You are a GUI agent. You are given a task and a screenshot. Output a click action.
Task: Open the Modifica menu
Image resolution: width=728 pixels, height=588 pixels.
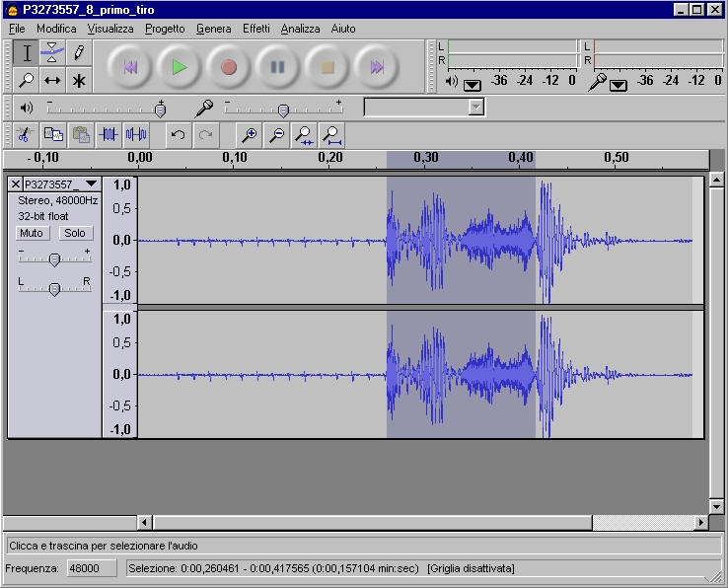[x=56, y=29]
